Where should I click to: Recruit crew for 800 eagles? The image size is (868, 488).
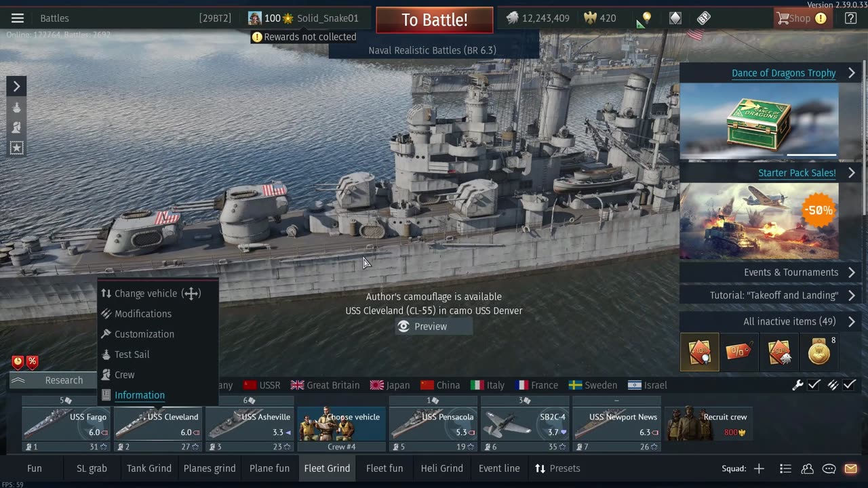(708, 424)
